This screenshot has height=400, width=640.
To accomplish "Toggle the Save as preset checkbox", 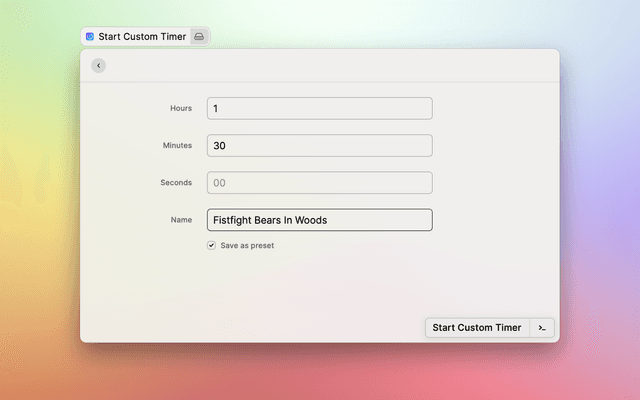I will pos(211,245).
